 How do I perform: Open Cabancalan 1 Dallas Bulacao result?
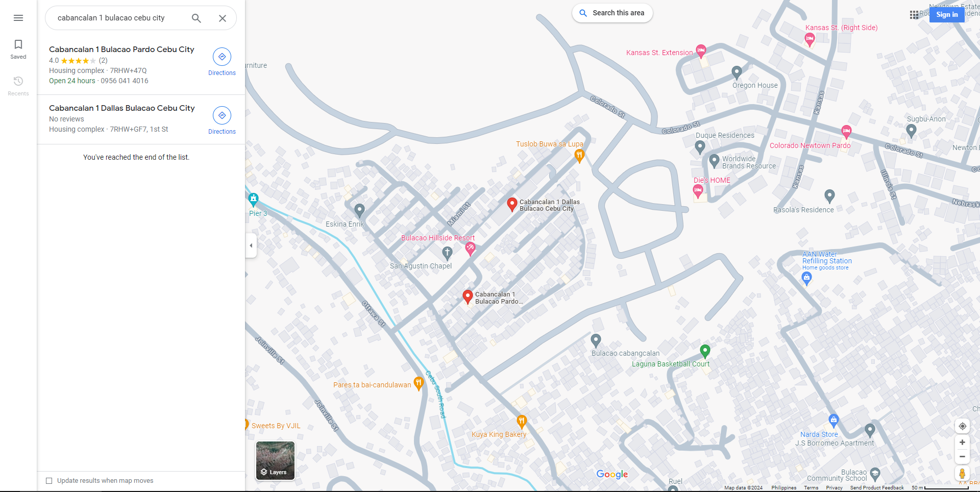pos(121,108)
